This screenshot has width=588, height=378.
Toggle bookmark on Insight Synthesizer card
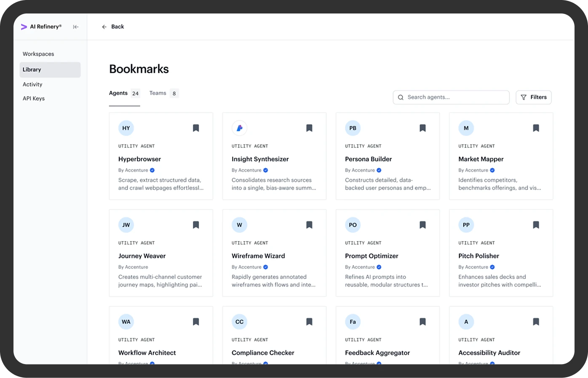pyautogui.click(x=309, y=128)
